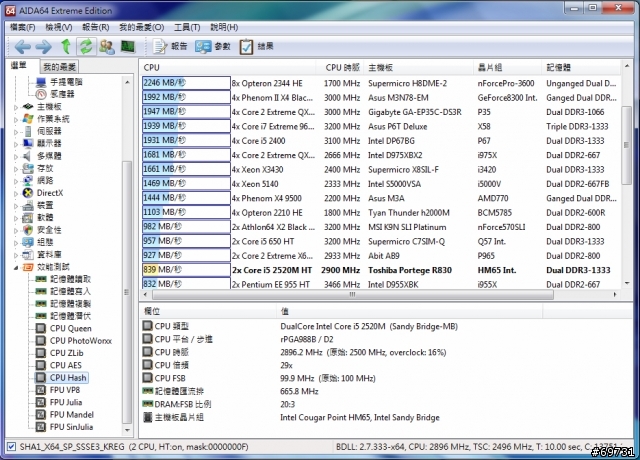Switch to the 我的最愛 tab
Screen dimensions: 640x460
coord(60,67)
